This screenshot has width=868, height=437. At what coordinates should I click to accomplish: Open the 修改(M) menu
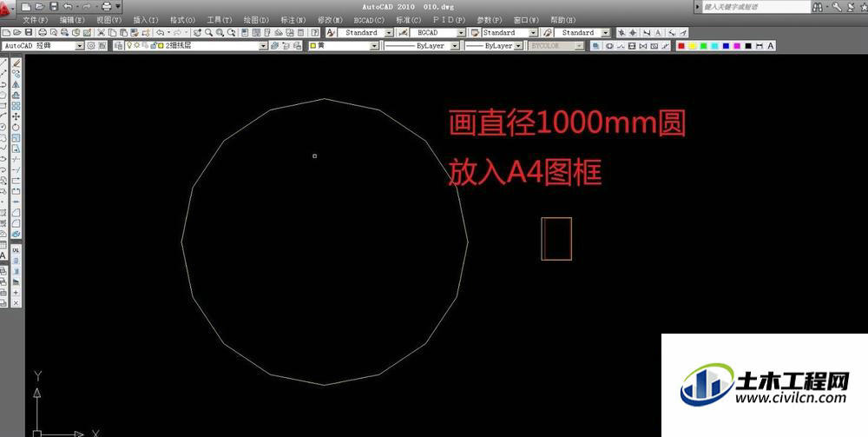[330, 20]
